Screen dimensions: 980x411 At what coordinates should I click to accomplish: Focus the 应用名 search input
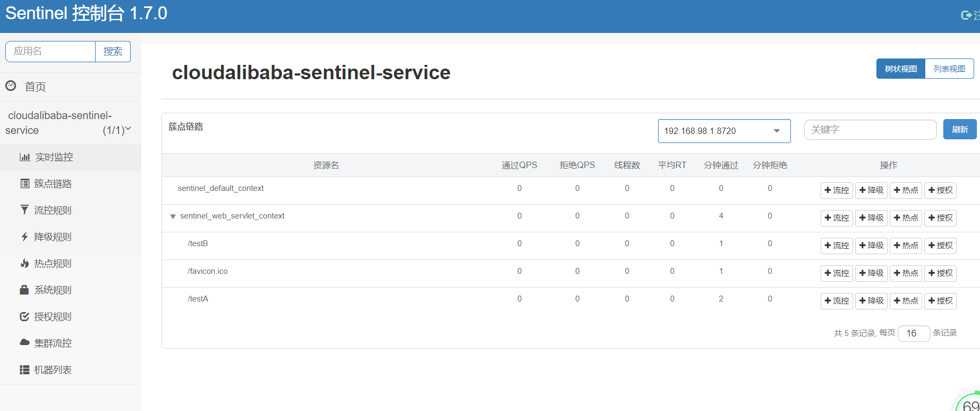[50, 52]
